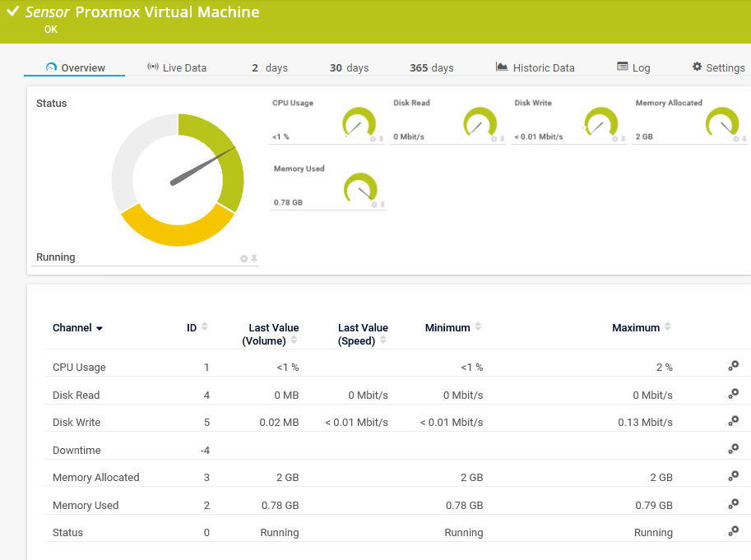The image size is (751, 560).
Task: Open channel settings for CPU Usage row
Action: 733,367
